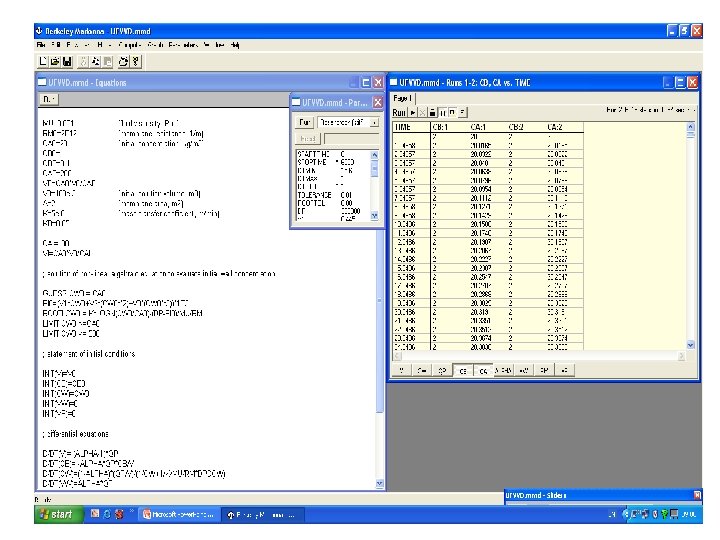Open the integration method dropdown in Parameters window
720x540 pixels.
[349, 122]
